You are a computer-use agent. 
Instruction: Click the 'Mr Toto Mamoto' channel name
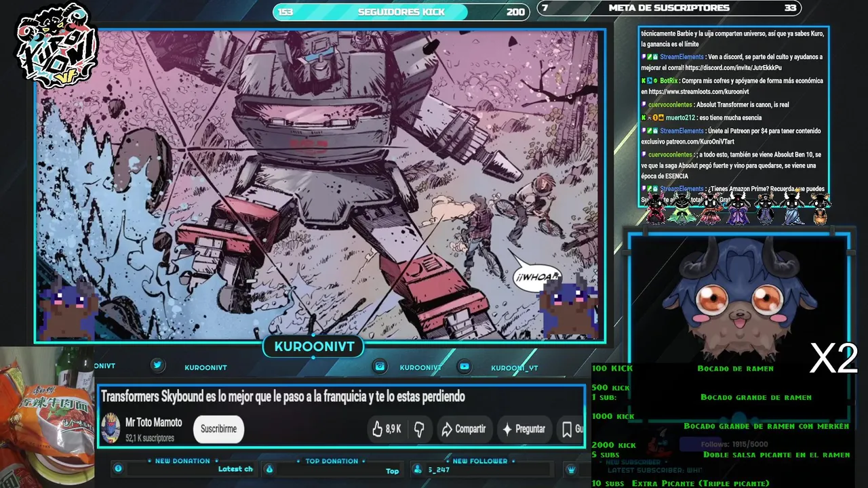pos(154,422)
